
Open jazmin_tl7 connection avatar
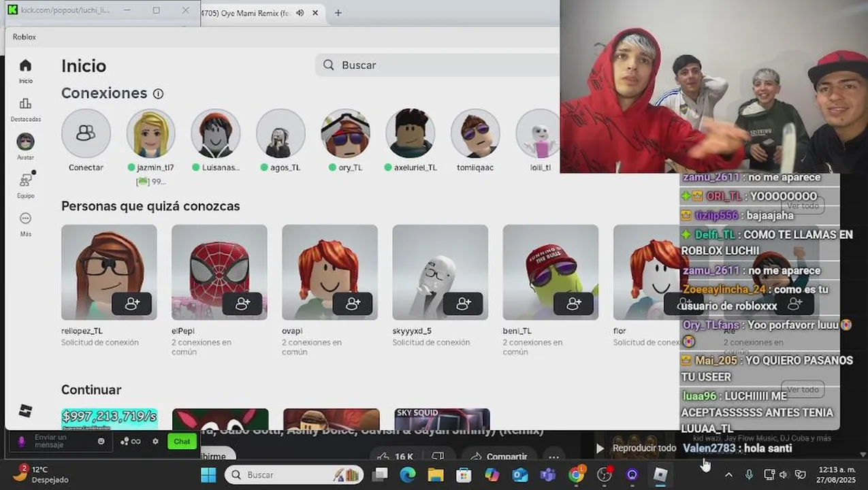click(150, 133)
